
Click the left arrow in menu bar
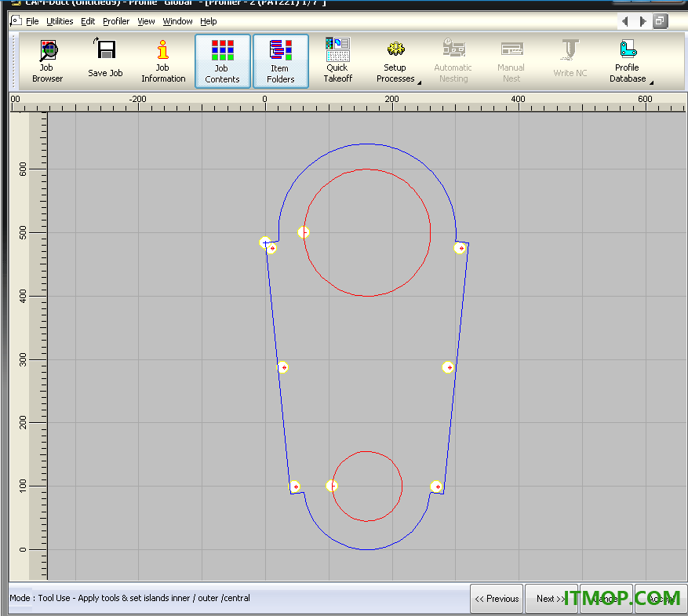click(624, 21)
